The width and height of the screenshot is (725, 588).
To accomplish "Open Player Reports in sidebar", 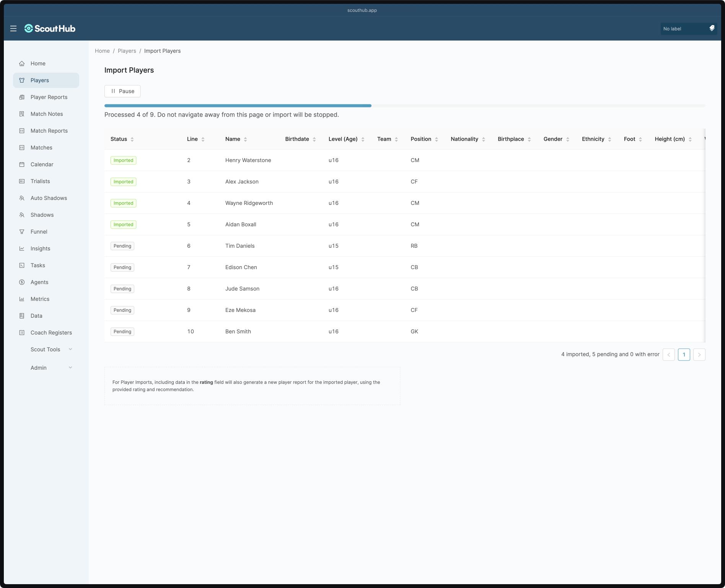I will [49, 97].
